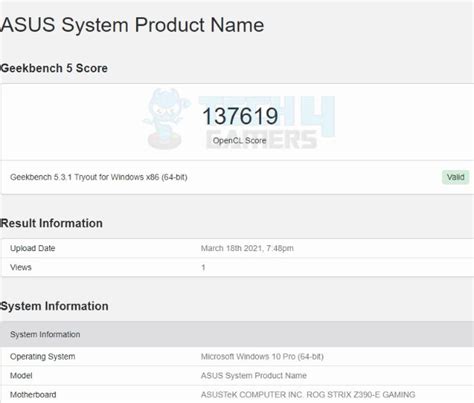Click the Model row label

pos(21,376)
